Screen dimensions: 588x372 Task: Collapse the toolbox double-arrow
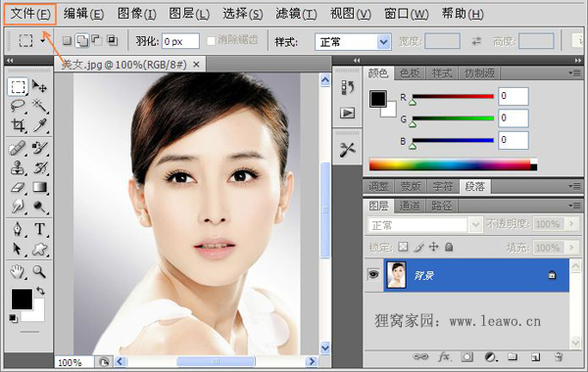(x=10, y=60)
